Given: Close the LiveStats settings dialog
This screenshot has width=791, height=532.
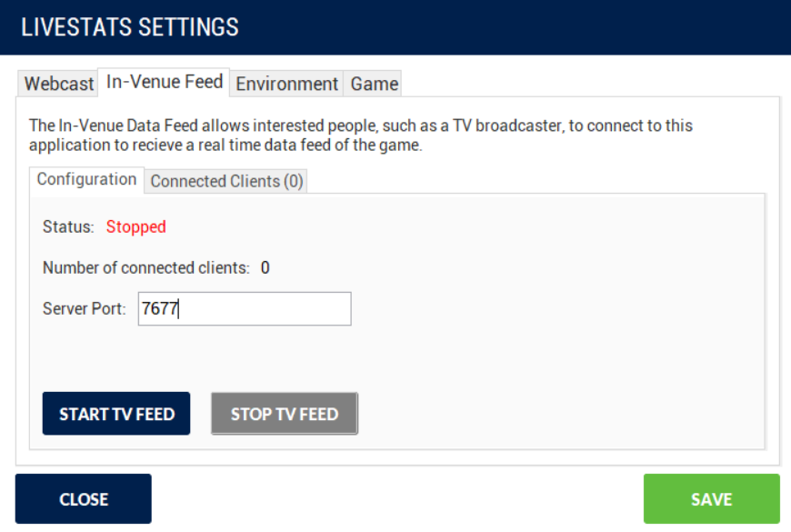Looking at the screenshot, I should click(x=84, y=499).
